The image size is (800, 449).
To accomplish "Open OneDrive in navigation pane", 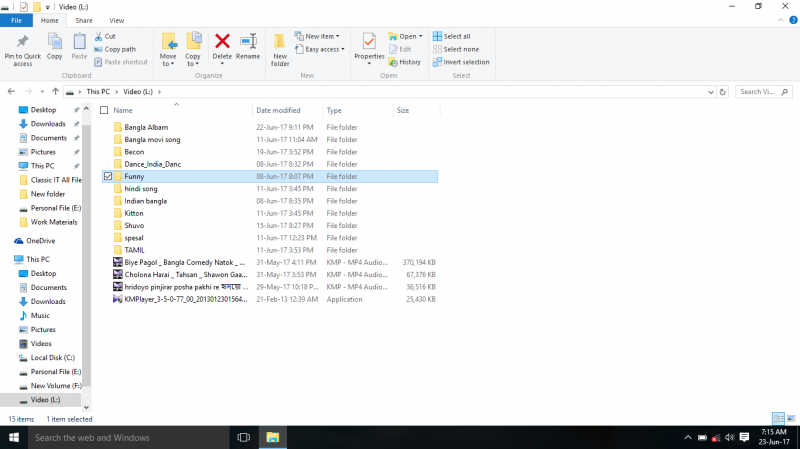I will tap(40, 241).
